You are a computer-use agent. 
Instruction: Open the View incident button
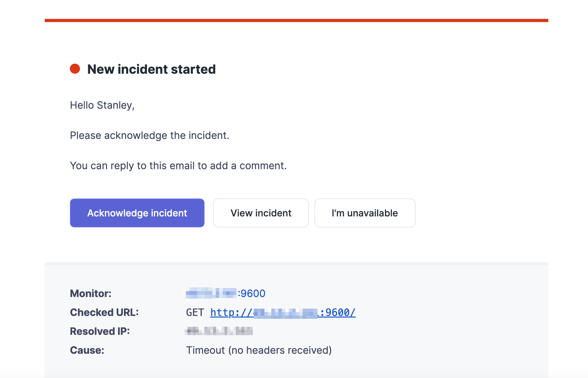coord(261,213)
